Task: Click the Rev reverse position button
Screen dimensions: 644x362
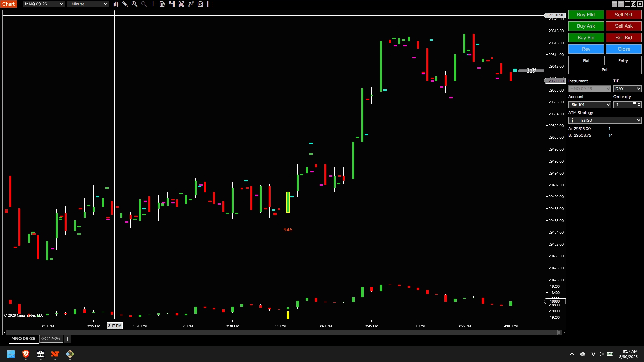Action: coord(586,49)
